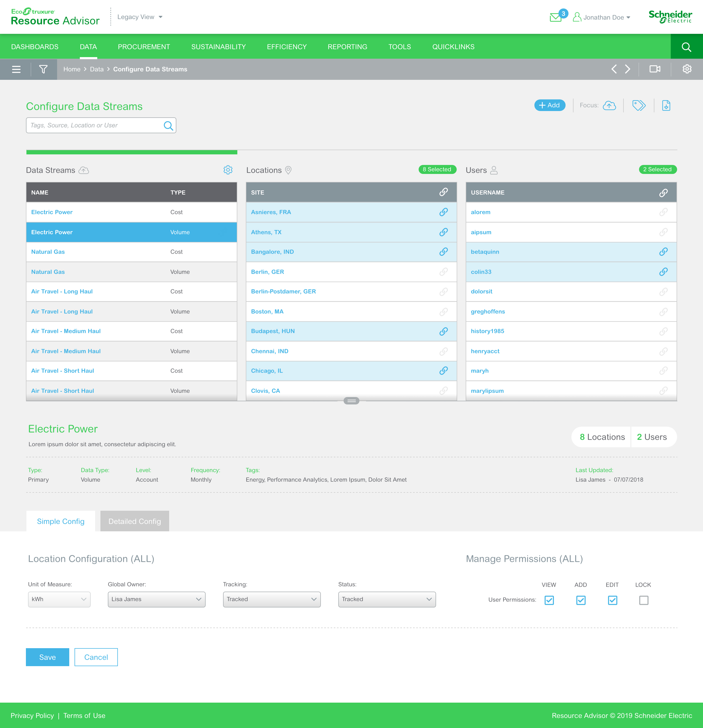Switch to the Detailed Config tab
703x728 pixels.
(135, 521)
